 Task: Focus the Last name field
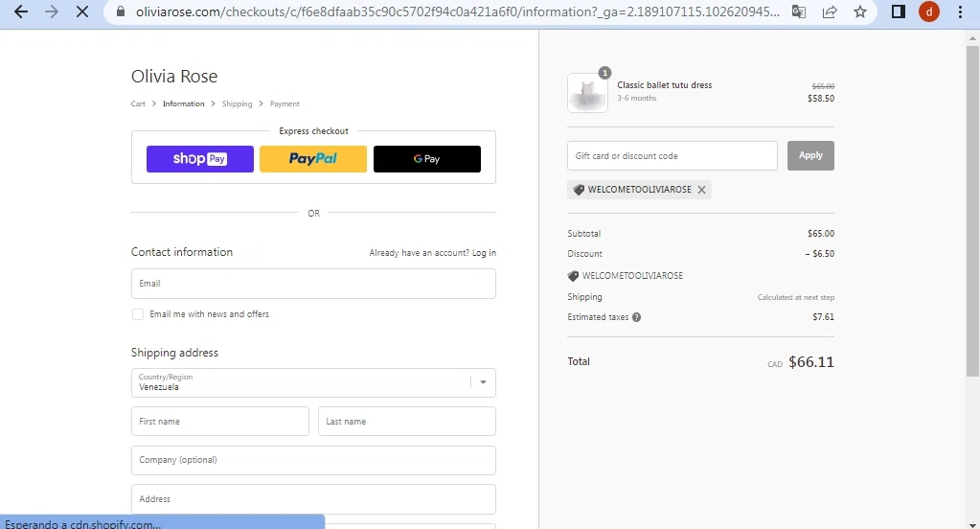coord(407,422)
